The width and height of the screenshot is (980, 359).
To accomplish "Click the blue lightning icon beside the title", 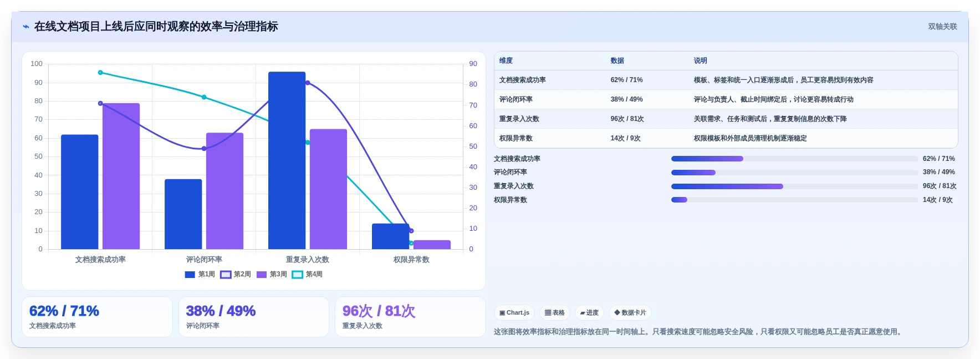I will point(26,27).
